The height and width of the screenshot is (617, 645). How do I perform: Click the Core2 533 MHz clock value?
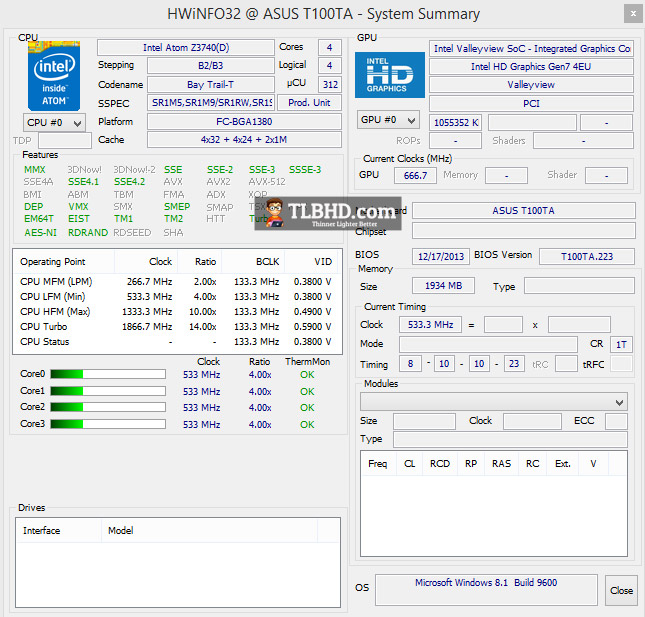click(202, 408)
